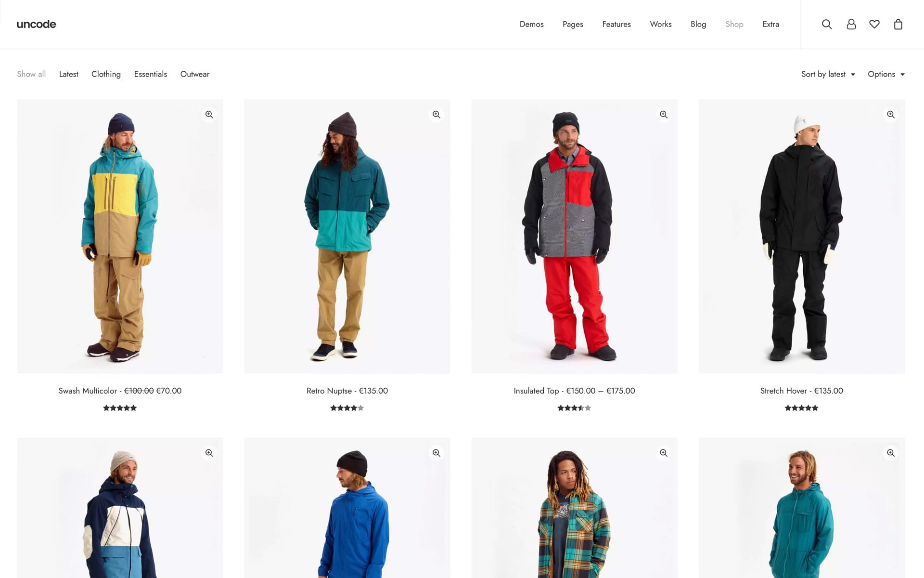
Task: Click the user account icon
Action: 851,24
